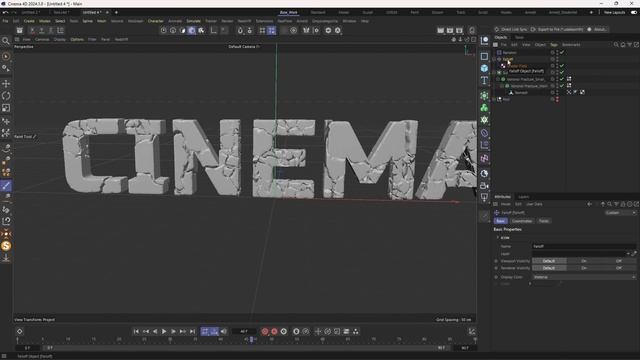Open the Simulate menu
This screenshot has width=640, height=360.
(x=193, y=21)
